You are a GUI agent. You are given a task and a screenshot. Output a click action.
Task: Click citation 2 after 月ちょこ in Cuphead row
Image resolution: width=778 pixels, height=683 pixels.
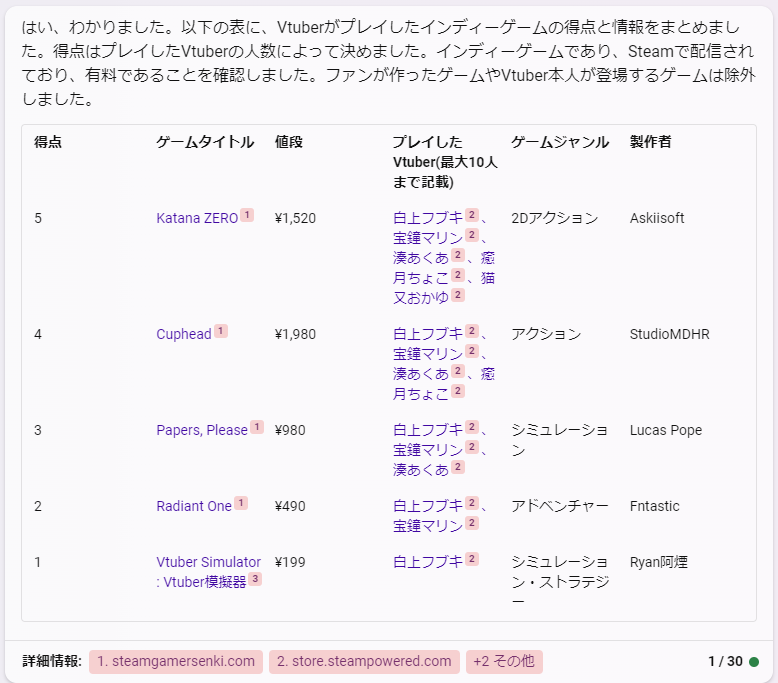458,391
